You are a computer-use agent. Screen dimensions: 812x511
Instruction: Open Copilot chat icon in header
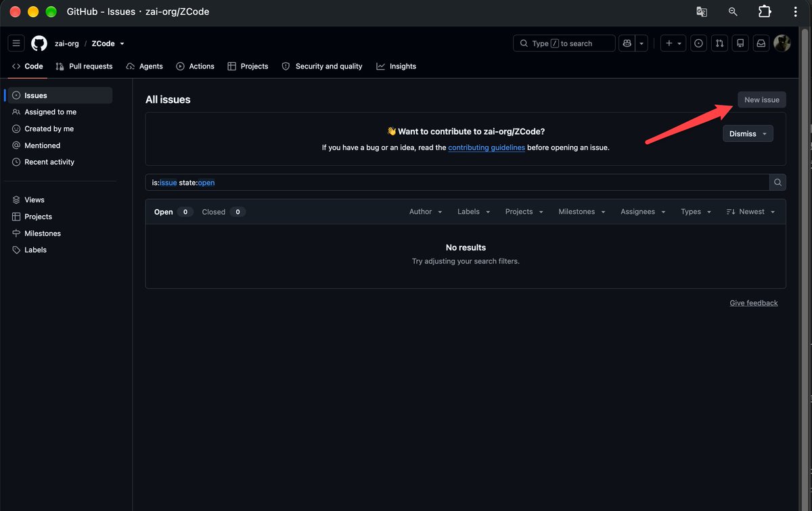tap(627, 43)
